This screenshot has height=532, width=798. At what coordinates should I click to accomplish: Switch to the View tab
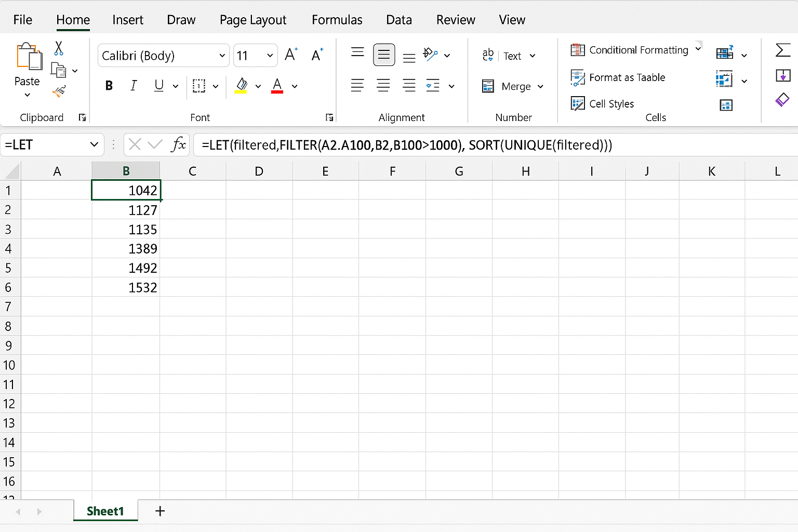pos(512,20)
